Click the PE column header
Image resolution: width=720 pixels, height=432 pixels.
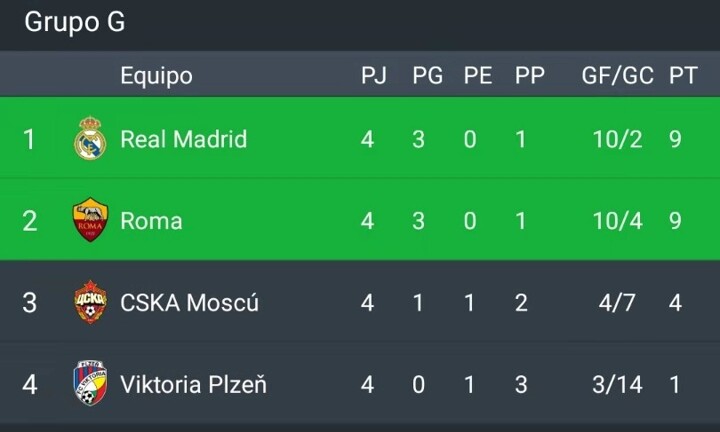pos(478,75)
